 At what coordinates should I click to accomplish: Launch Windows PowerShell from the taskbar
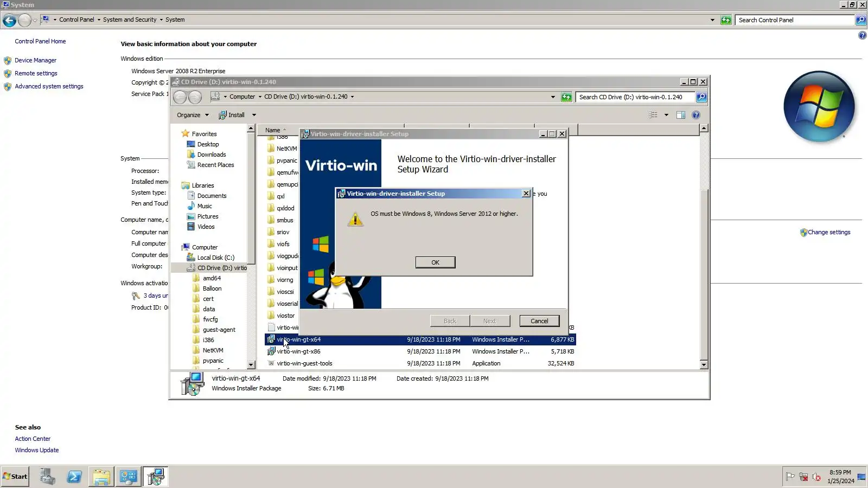tap(74, 477)
